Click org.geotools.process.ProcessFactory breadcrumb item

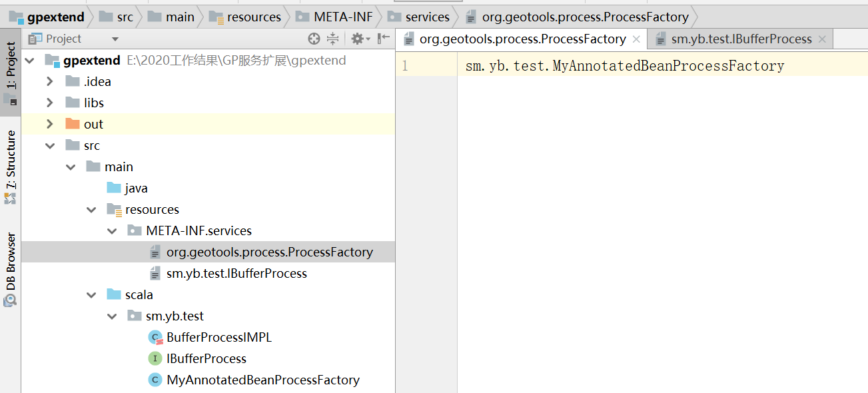[x=578, y=17]
